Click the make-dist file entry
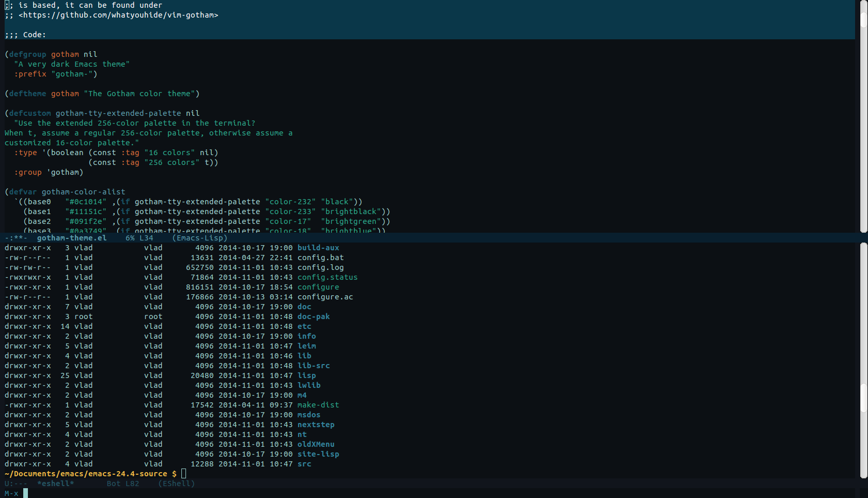Screen dimensions: 868x498 (x=318, y=405)
